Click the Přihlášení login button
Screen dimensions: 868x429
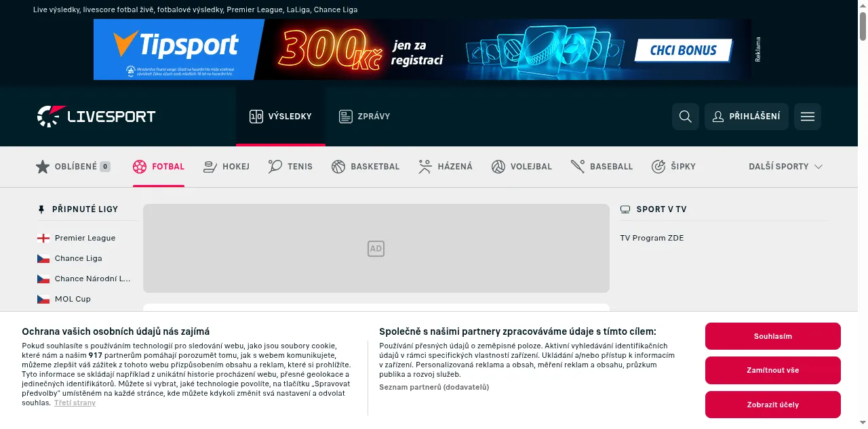747,117
